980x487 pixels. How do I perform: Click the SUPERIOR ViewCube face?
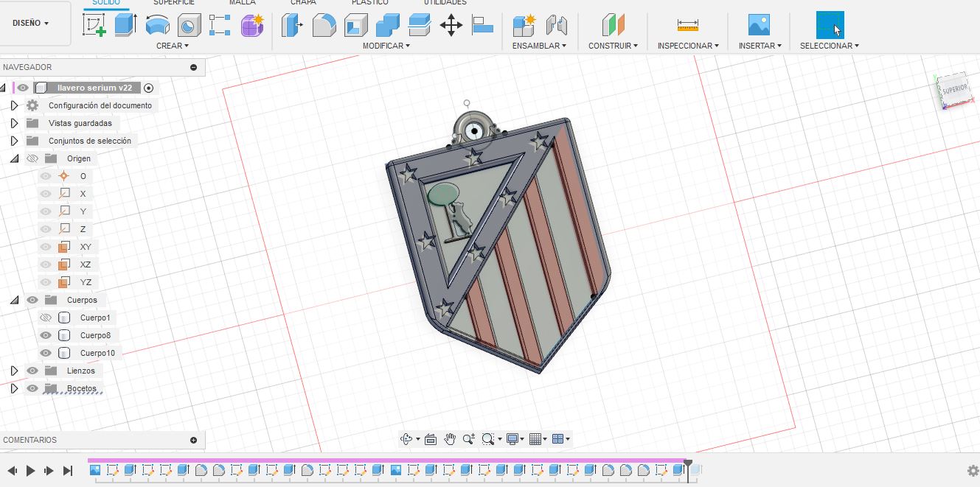coord(954,89)
